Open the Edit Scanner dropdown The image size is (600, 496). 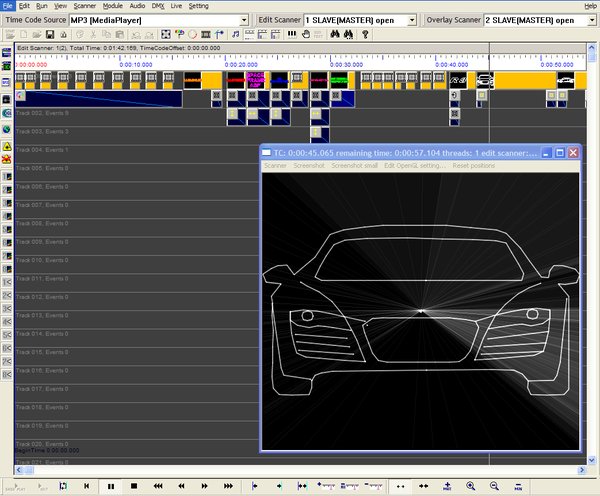click(412, 20)
